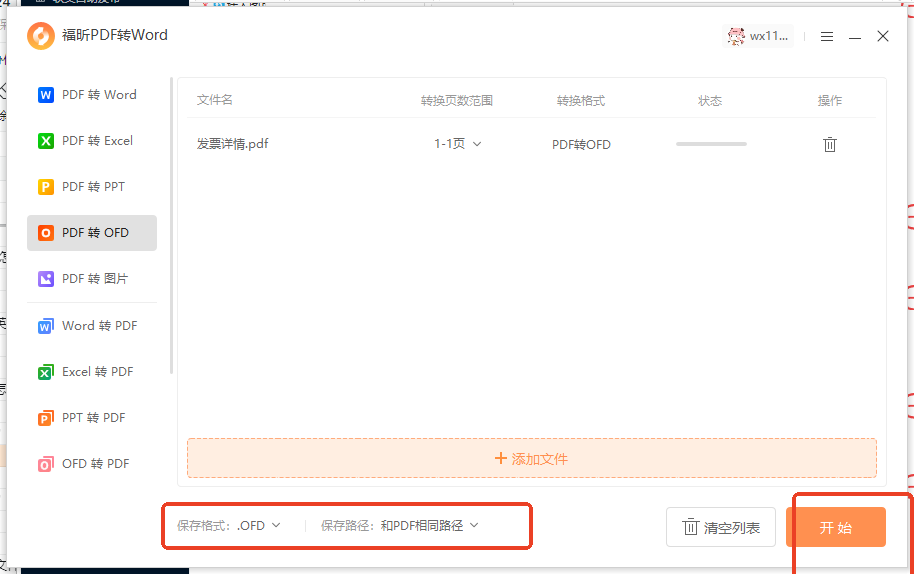Switch to PPT 转 PDF mode
914x574 pixels.
(x=92, y=418)
